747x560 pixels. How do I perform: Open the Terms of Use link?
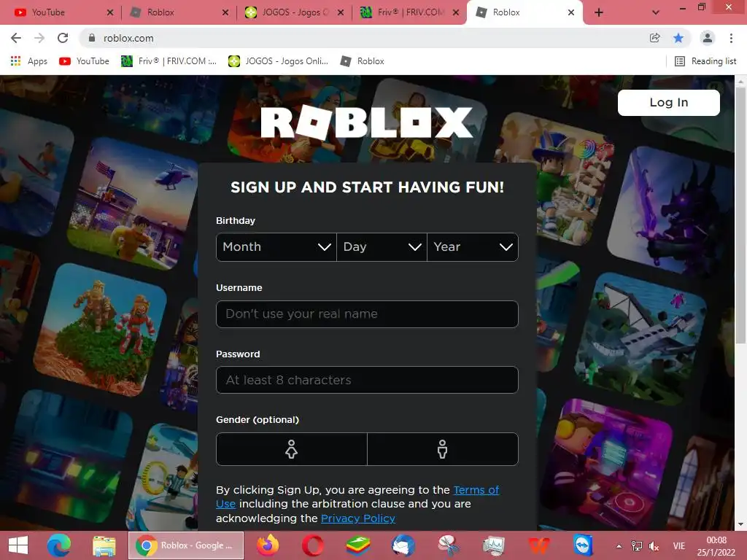pos(476,490)
